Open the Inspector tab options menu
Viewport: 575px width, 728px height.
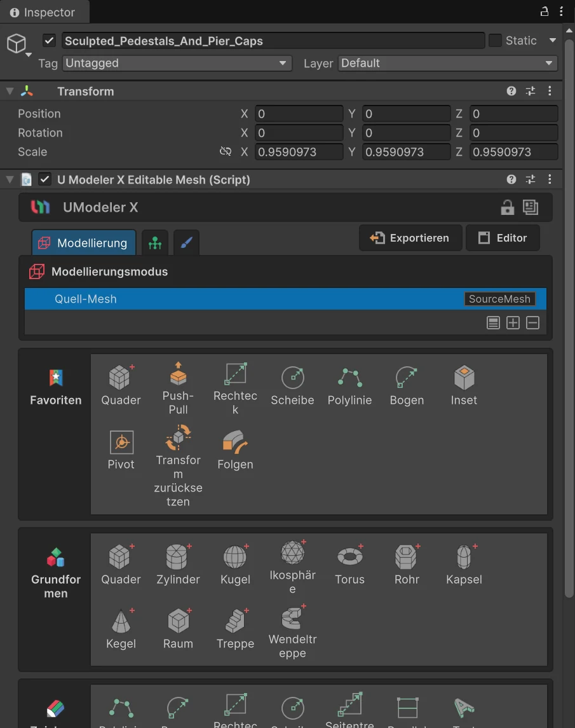click(x=562, y=11)
